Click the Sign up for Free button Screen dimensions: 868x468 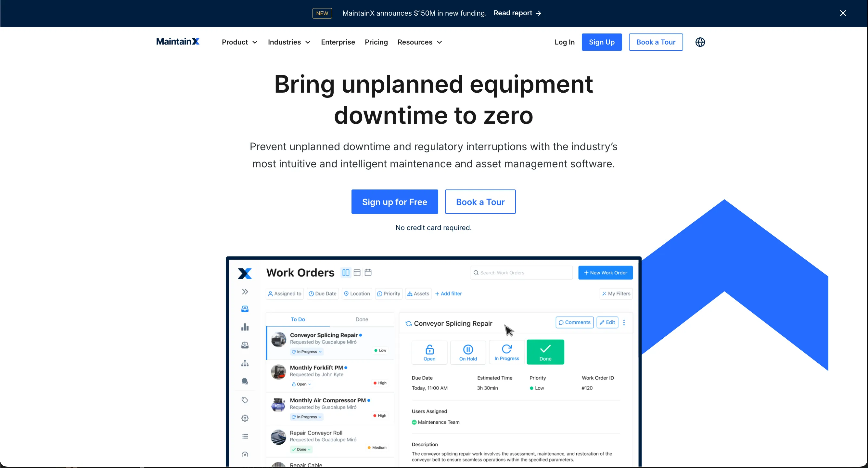pyautogui.click(x=395, y=201)
